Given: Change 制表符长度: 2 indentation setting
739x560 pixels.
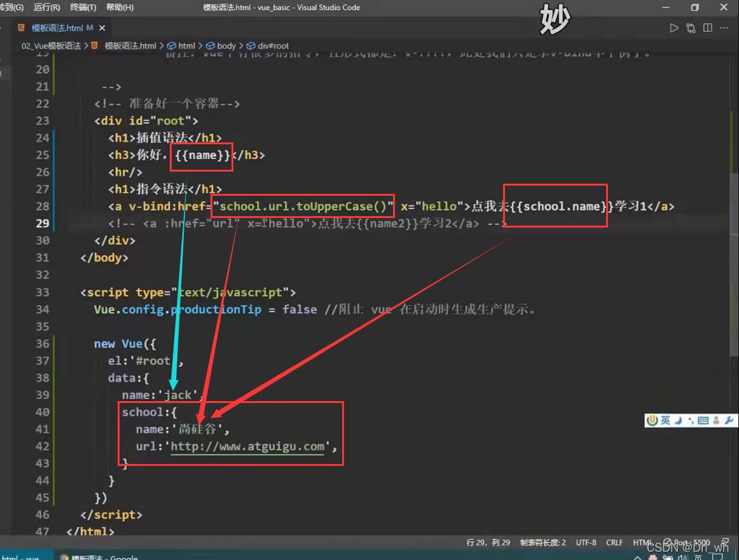Looking at the screenshot, I should click(543, 543).
